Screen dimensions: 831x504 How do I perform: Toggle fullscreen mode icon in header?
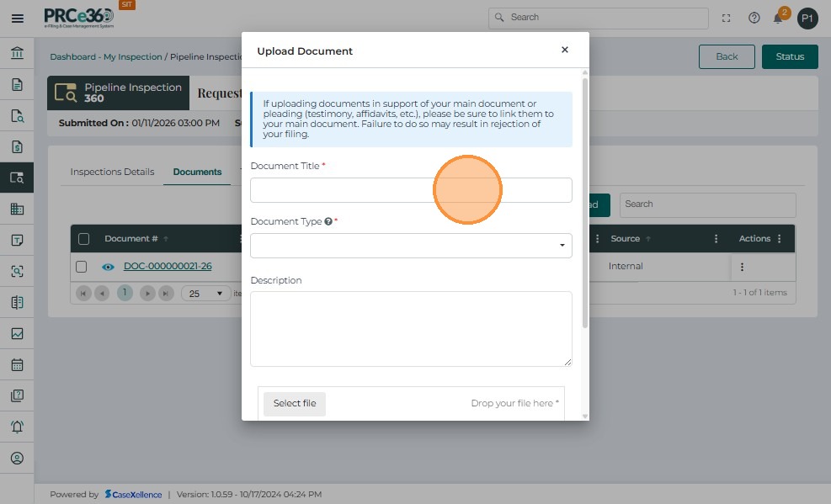(726, 18)
